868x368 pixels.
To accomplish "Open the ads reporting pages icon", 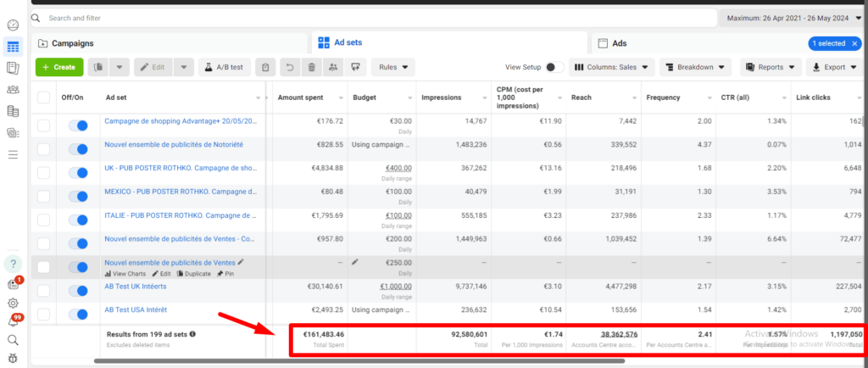I will [13, 68].
